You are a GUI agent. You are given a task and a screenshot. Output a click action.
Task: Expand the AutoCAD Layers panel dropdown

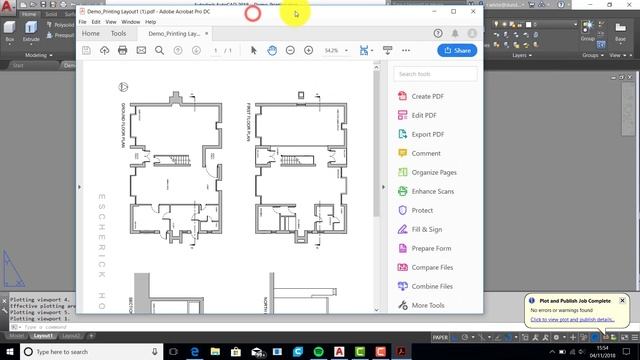(522, 55)
